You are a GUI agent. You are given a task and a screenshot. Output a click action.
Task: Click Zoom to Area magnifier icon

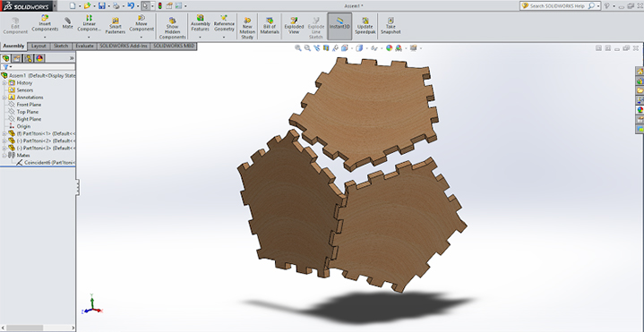[x=307, y=48]
